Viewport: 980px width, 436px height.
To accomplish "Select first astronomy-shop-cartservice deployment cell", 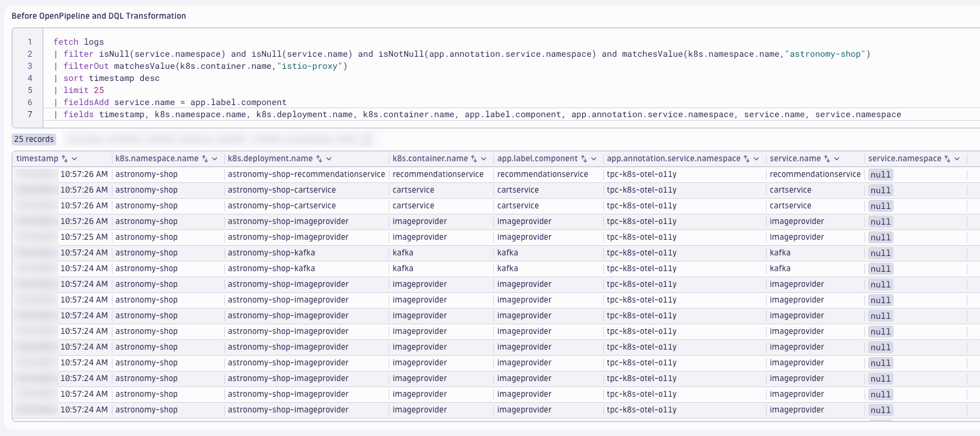I will pyautogui.click(x=282, y=190).
